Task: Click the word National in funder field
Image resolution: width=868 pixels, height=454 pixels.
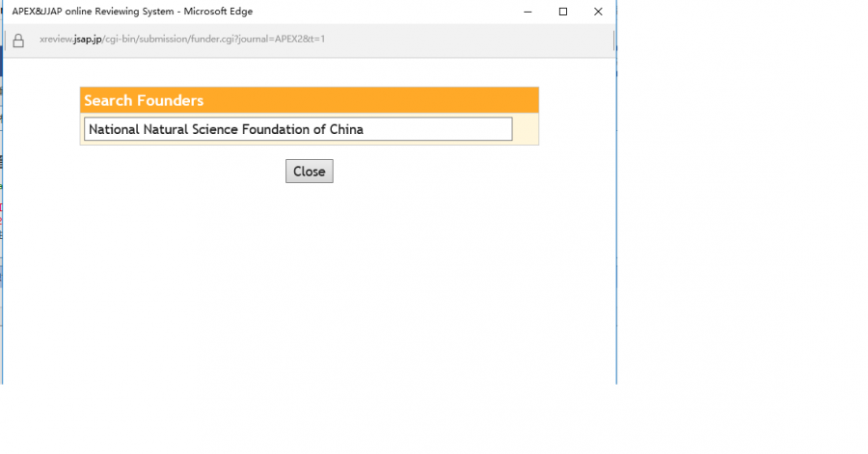Action: click(x=113, y=129)
